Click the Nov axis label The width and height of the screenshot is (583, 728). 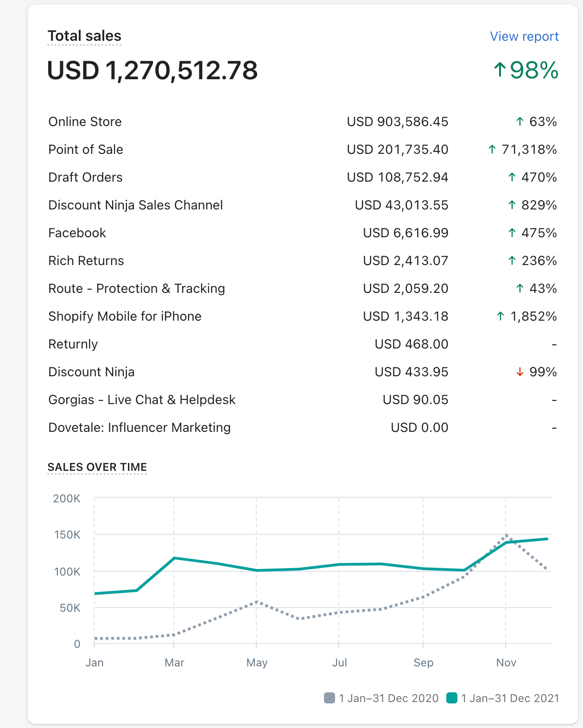[x=506, y=663]
